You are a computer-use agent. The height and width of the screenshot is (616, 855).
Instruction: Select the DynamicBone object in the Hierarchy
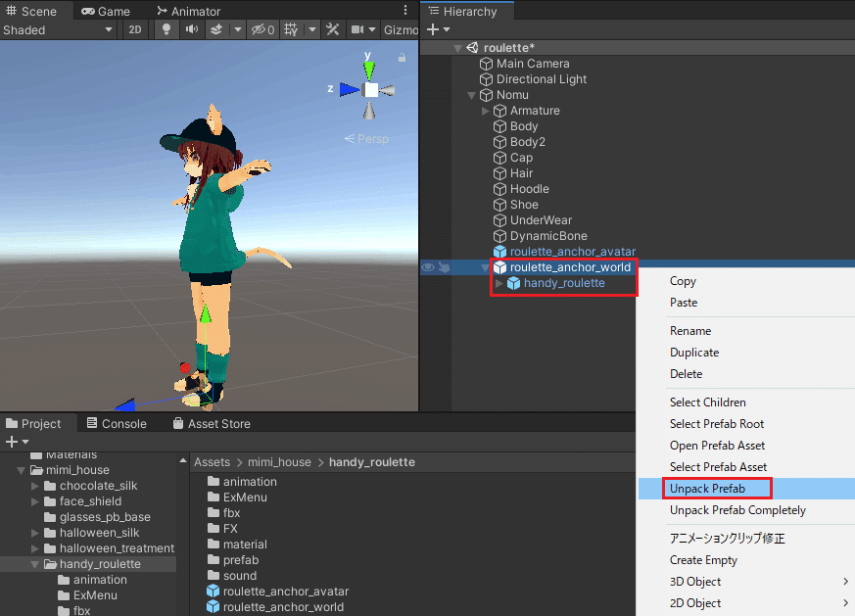click(548, 236)
